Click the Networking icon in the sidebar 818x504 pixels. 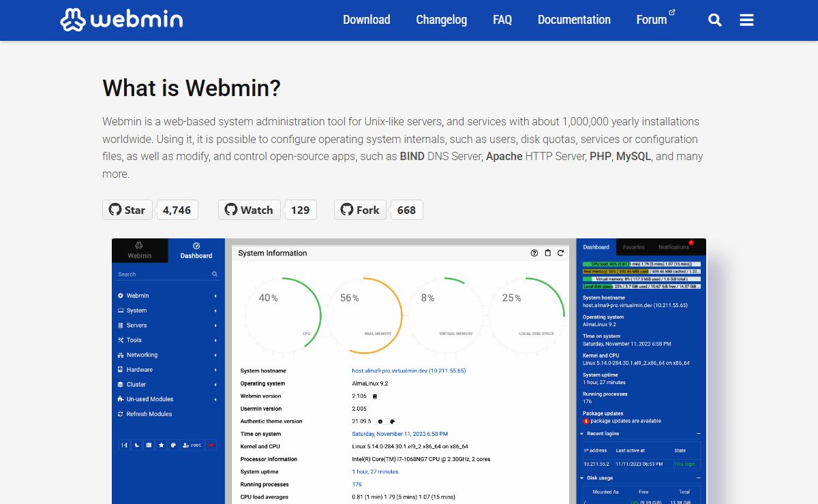pyautogui.click(x=121, y=355)
